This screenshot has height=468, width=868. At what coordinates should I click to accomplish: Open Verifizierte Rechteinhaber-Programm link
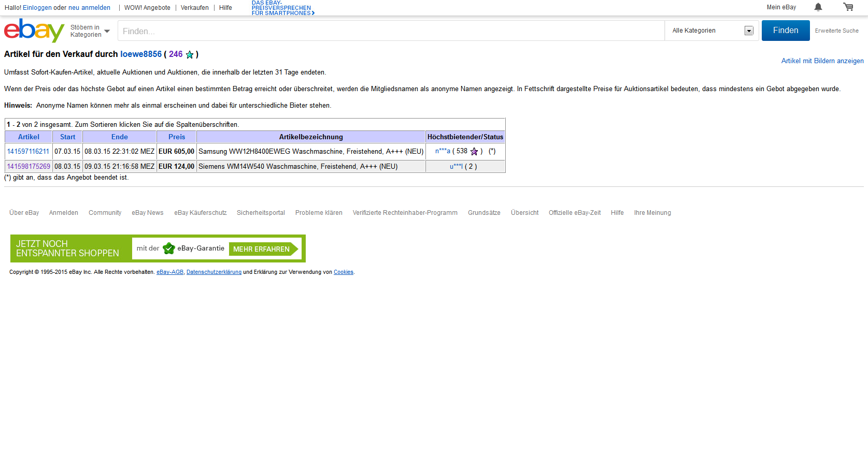pos(405,213)
